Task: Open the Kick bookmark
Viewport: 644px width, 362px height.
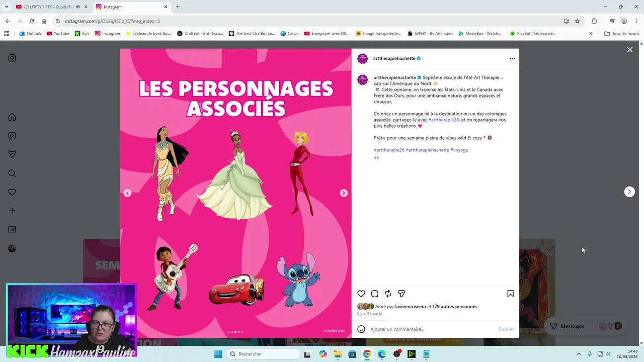Action: coord(82,34)
